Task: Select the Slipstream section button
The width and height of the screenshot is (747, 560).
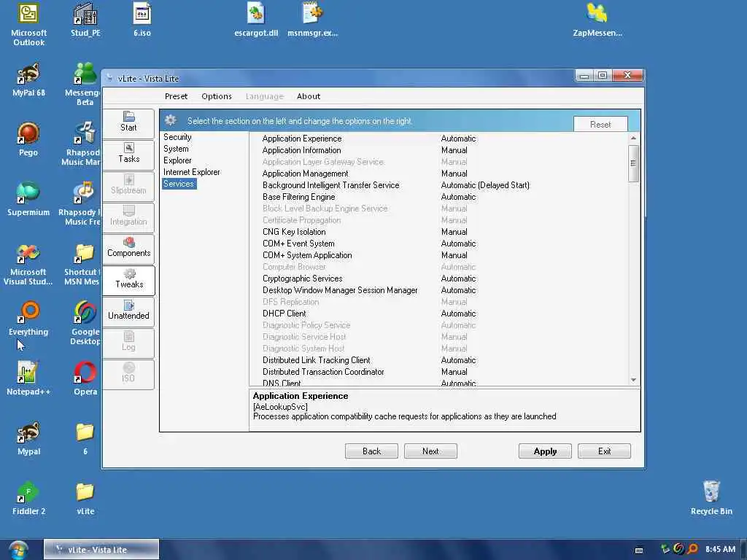Action: [128, 186]
